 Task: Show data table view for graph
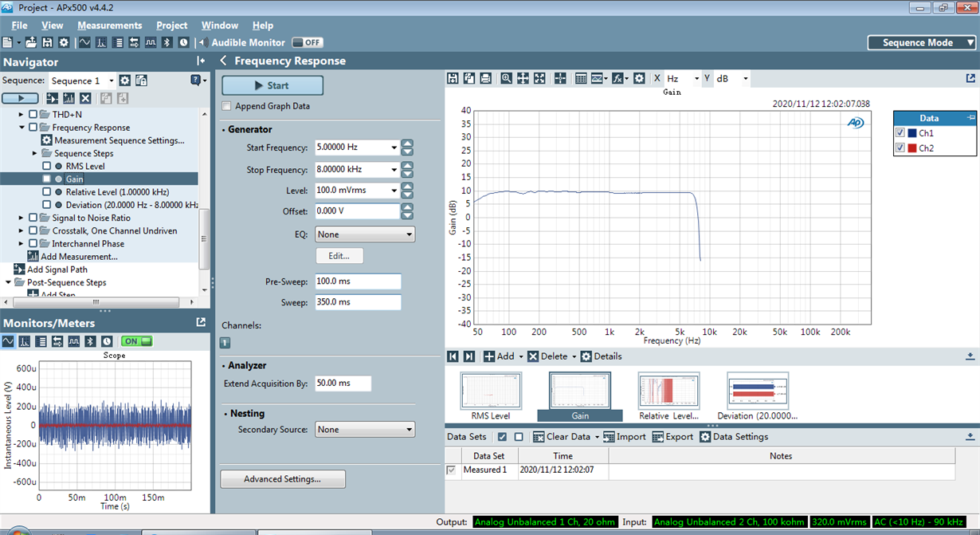click(x=581, y=78)
